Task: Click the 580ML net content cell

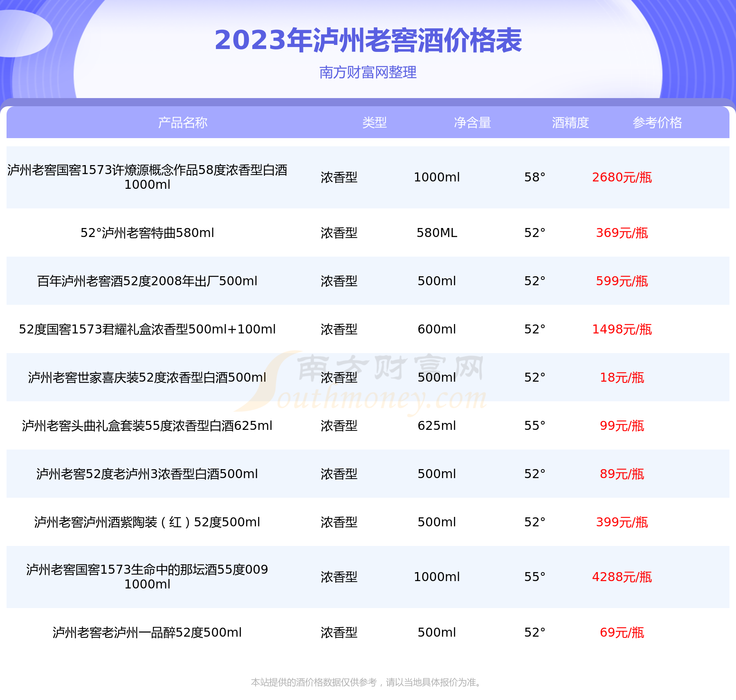Action: 437,233
